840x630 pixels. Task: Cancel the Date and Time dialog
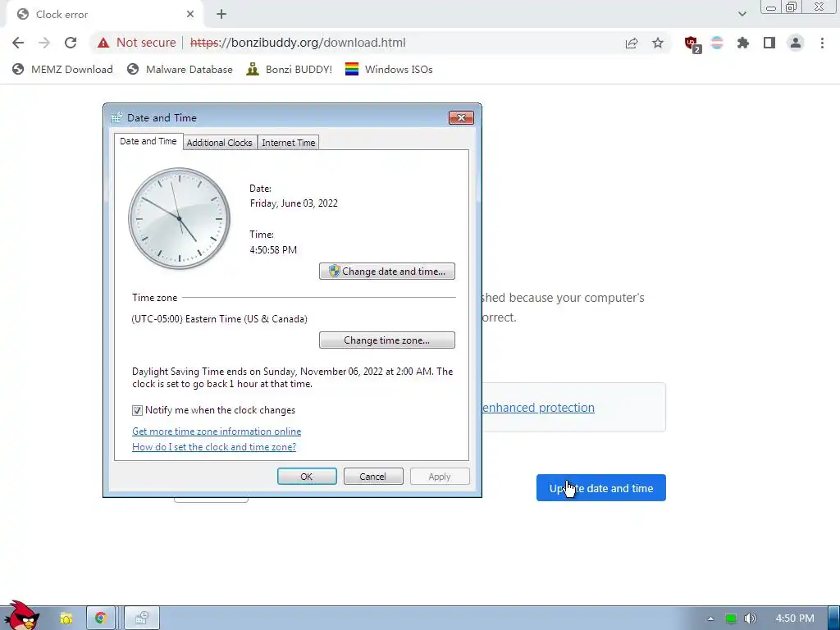[x=373, y=477]
